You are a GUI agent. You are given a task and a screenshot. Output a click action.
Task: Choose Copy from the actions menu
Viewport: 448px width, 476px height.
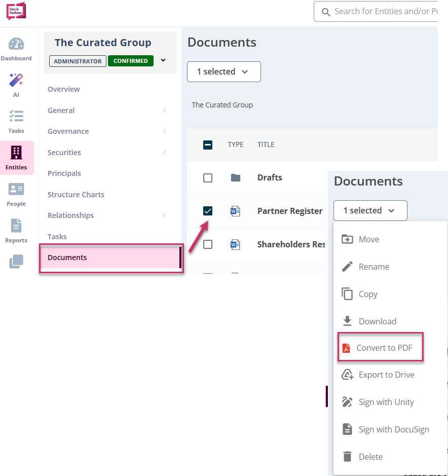pyautogui.click(x=390, y=294)
